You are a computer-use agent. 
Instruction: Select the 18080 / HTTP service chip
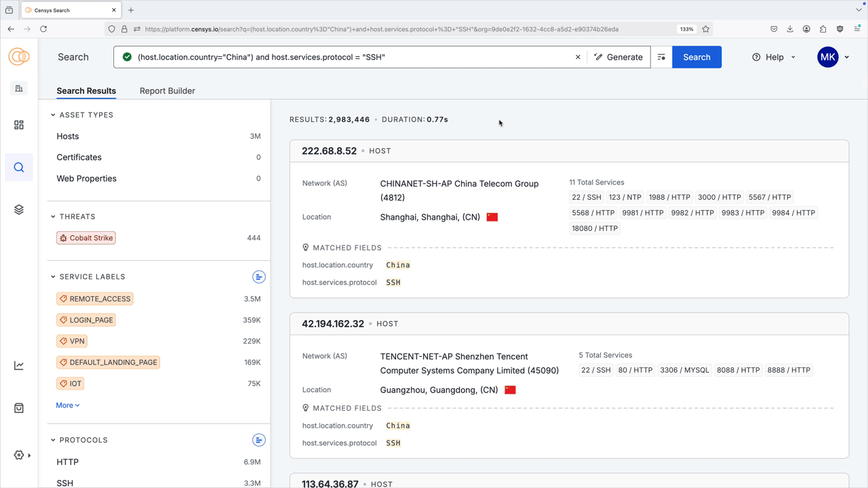(595, 228)
